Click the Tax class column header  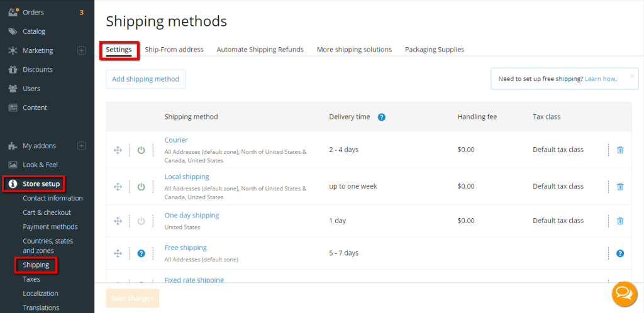(x=547, y=117)
